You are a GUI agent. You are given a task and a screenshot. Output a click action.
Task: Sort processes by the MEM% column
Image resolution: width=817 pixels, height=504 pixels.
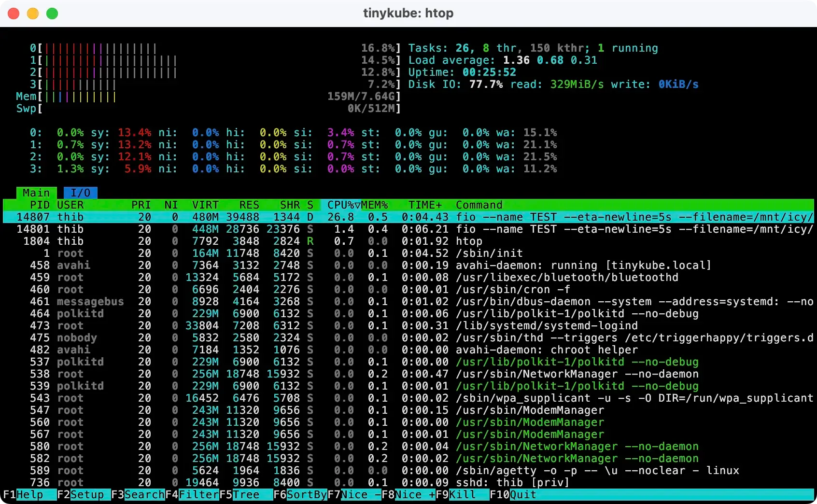374,205
